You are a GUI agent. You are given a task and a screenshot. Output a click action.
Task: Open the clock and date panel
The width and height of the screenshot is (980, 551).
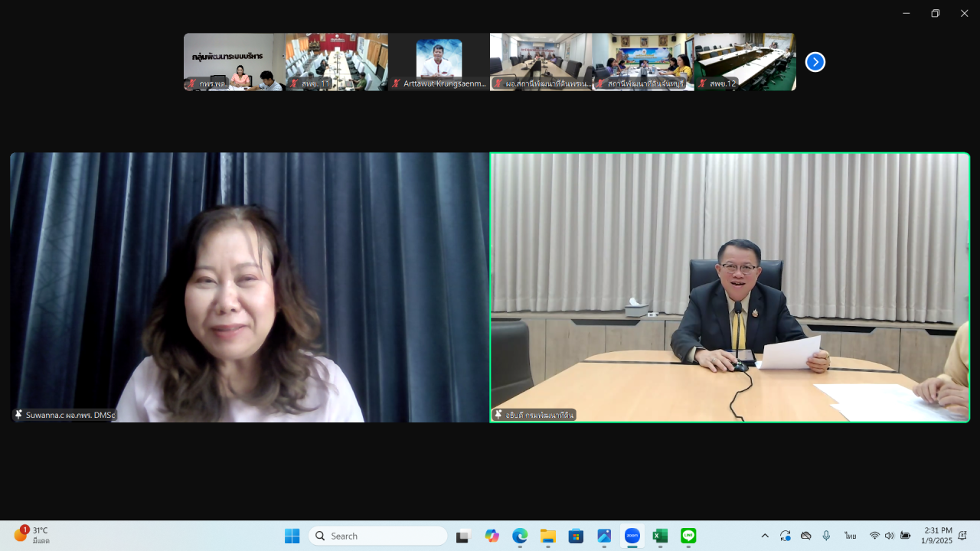(938, 535)
